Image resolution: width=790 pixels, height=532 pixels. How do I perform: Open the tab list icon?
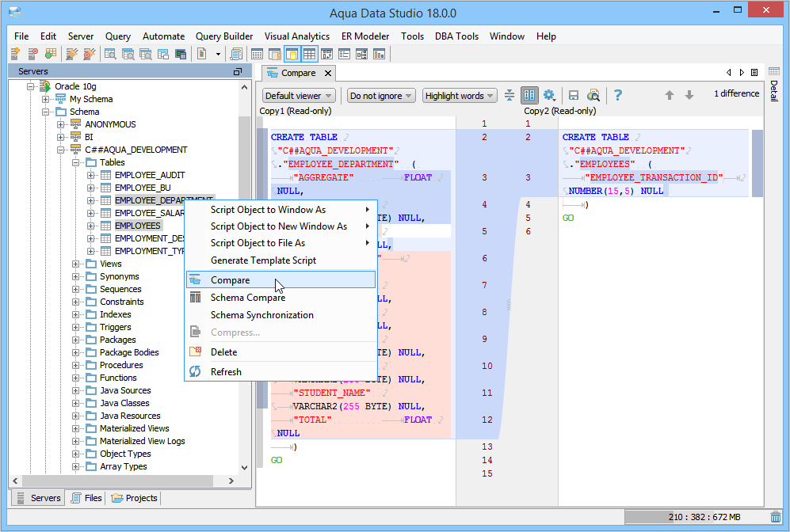point(754,73)
